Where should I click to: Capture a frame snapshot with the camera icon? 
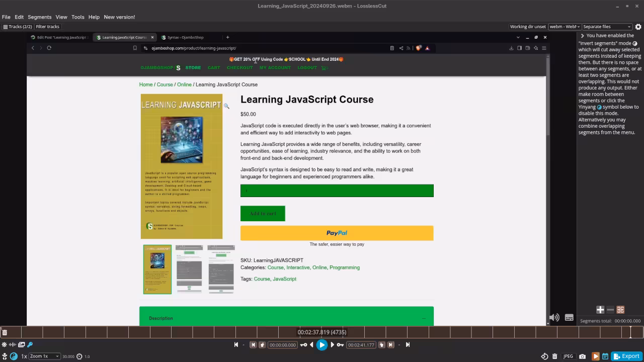[582, 356]
